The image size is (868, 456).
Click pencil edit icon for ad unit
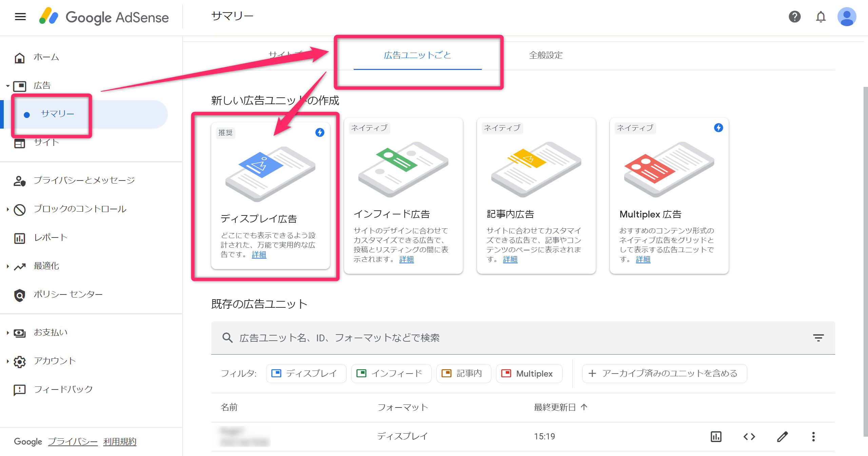(x=782, y=436)
